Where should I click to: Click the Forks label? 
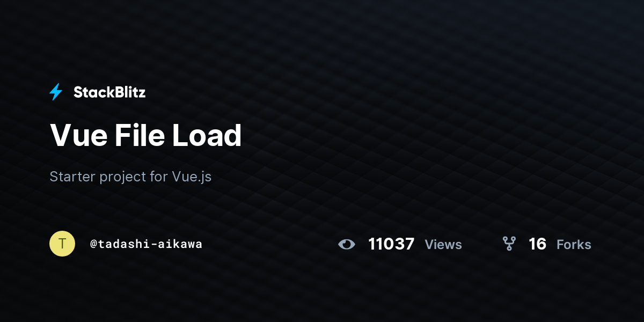tap(574, 245)
